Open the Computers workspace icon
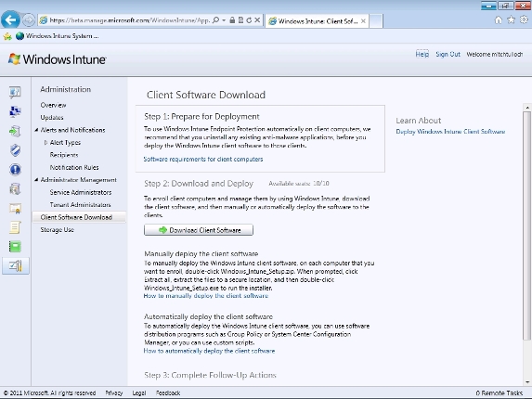Screen dimensions: 532x399 15,111
